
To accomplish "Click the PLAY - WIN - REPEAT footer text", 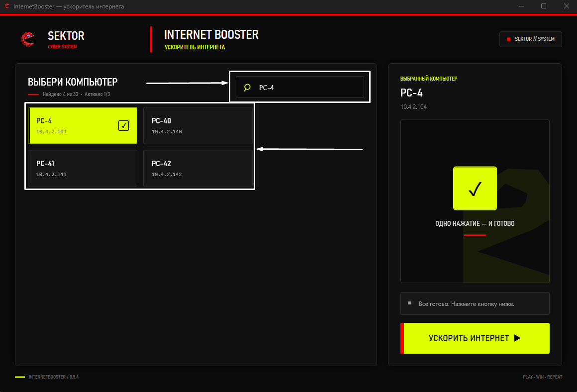I will [542, 377].
